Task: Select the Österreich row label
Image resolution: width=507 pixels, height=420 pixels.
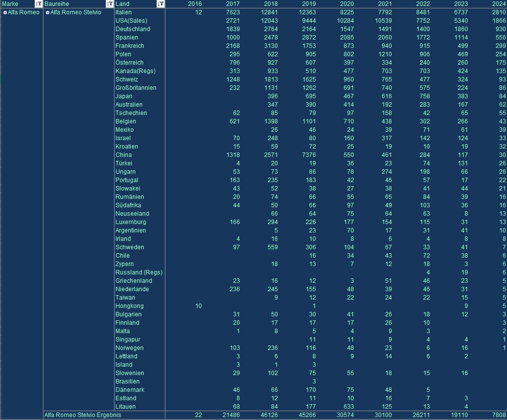Action: (x=129, y=63)
